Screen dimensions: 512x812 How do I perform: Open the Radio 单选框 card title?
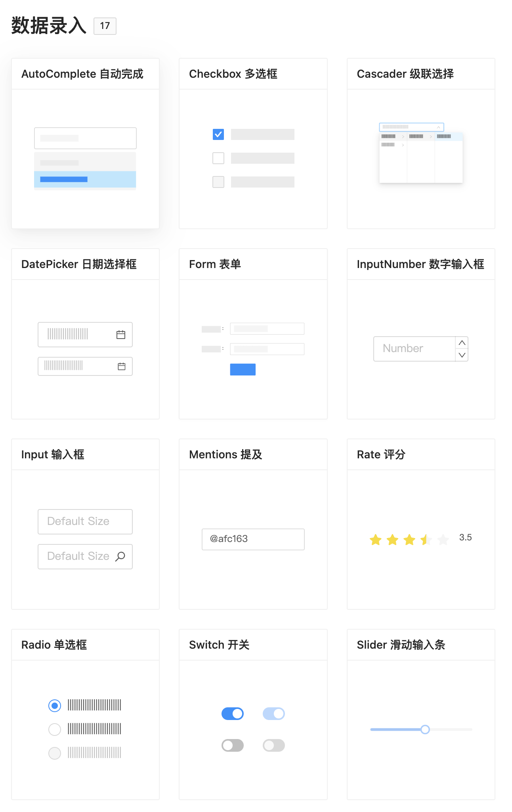(x=54, y=645)
